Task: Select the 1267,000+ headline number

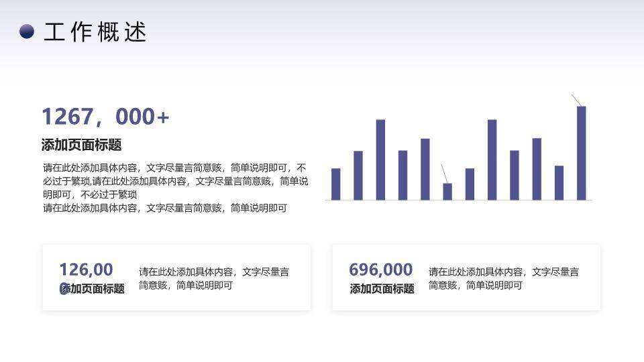Action: tap(105, 117)
